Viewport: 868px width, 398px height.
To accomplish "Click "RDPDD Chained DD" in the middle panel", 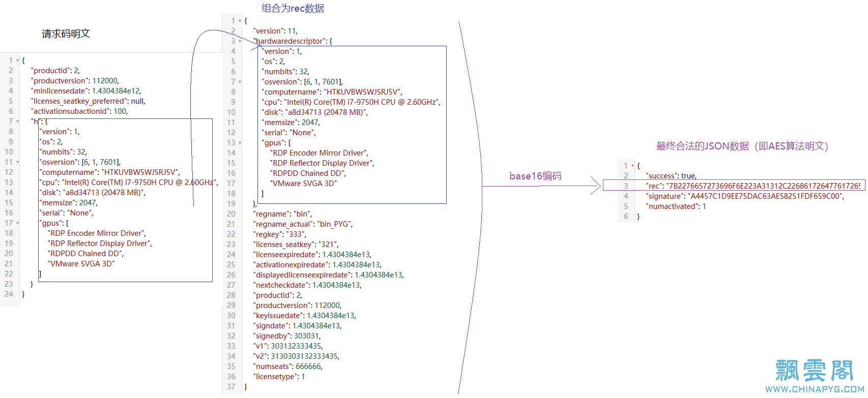I will coord(308,173).
